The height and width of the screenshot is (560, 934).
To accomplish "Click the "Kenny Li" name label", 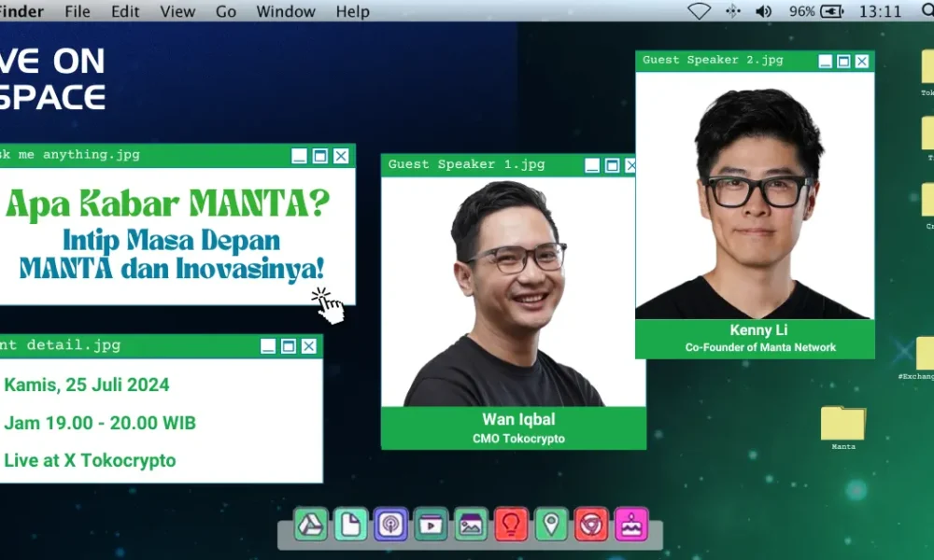I will tap(758, 330).
